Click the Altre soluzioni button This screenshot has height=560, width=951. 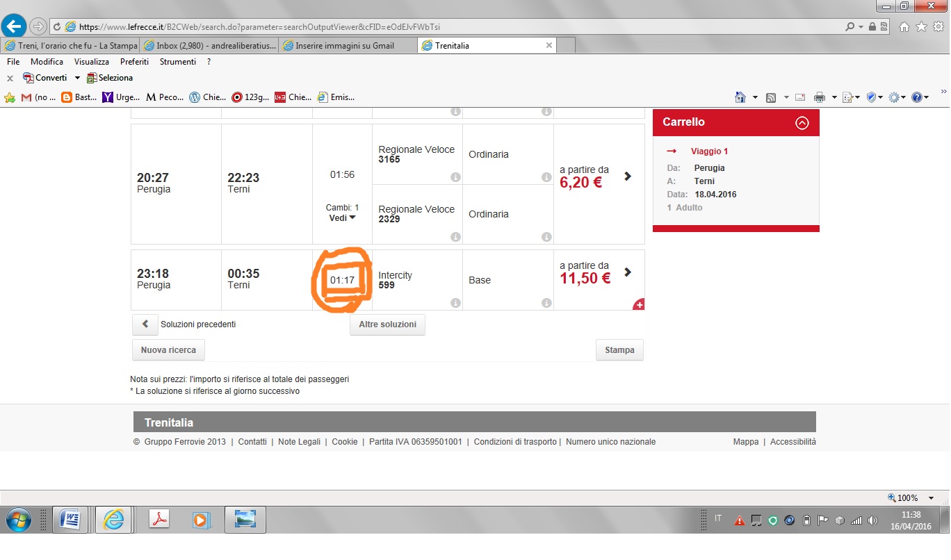387,324
